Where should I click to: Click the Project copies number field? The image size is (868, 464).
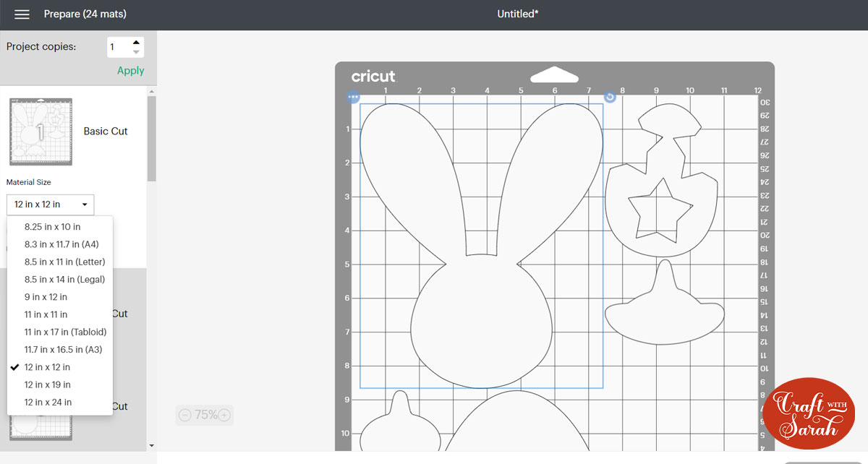(x=118, y=47)
